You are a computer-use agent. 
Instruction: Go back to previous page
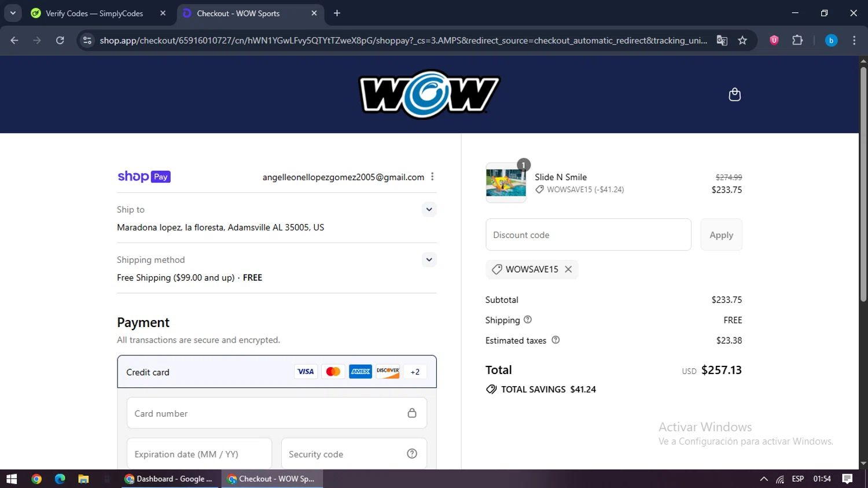tap(14, 40)
